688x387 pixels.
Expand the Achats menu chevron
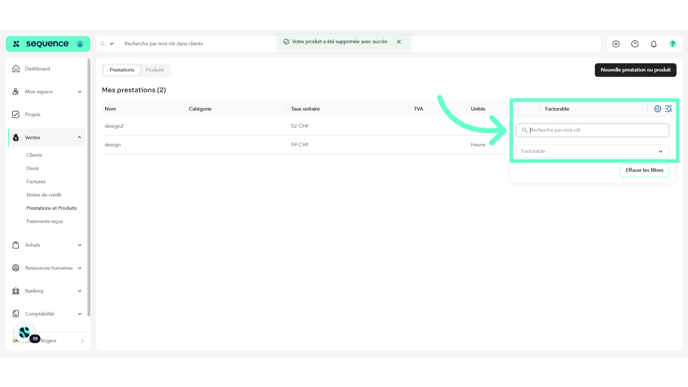click(79, 245)
